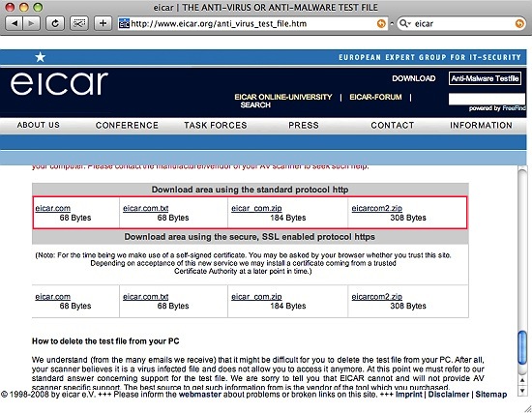Viewport: 532px width, 413px height.
Task: Click the scrollbar up arrow
Action: click(522, 380)
